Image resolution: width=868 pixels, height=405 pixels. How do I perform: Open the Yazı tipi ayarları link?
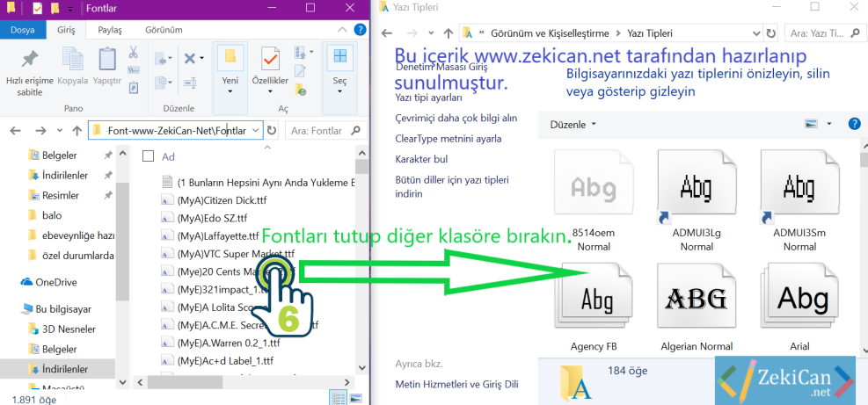[428, 98]
